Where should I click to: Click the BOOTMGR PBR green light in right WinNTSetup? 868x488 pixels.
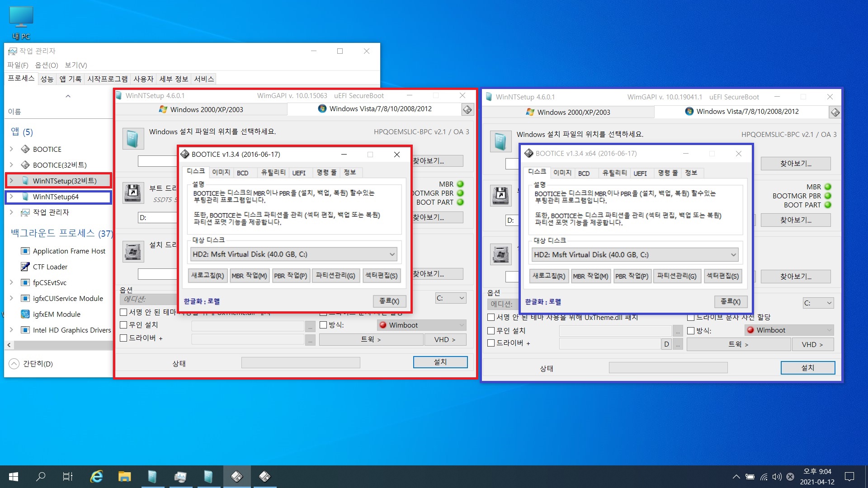tap(828, 196)
